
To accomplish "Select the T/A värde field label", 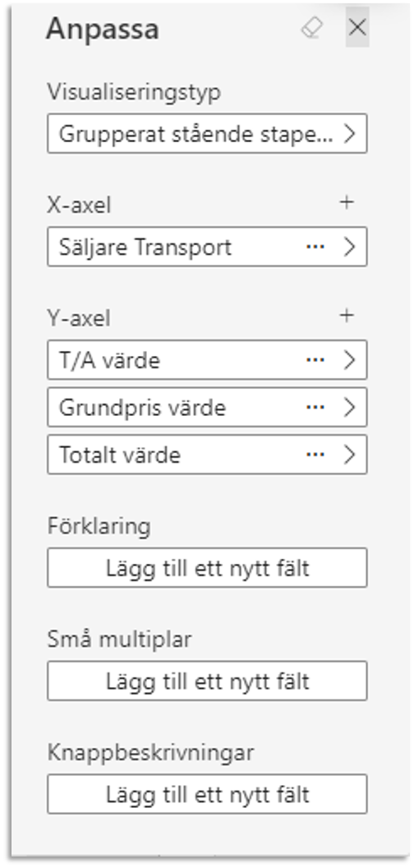I will tap(109, 360).
